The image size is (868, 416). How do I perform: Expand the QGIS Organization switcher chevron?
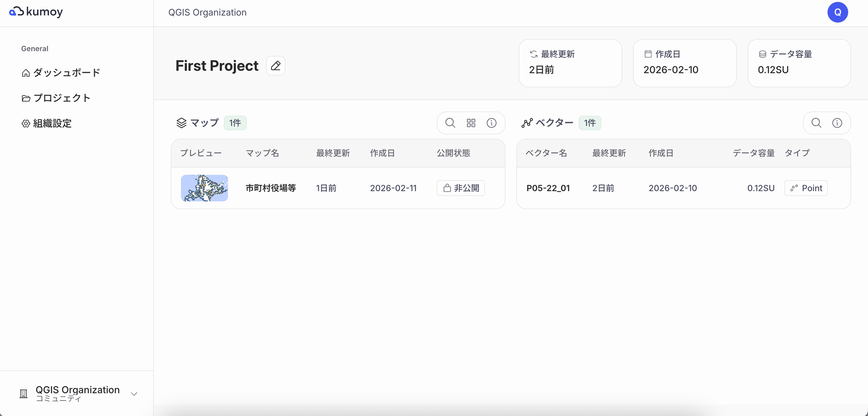point(134,394)
